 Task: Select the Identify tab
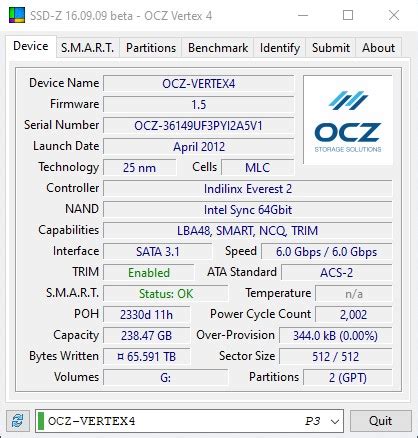280,48
